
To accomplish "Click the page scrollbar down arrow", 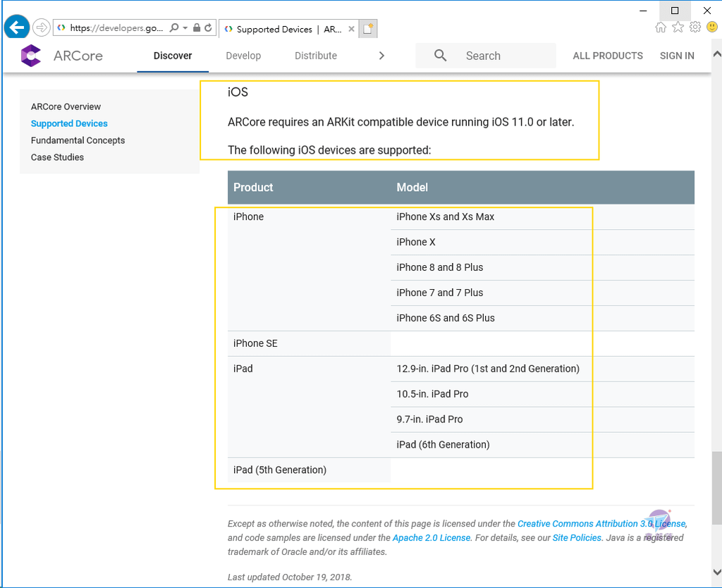I will 716,572.
